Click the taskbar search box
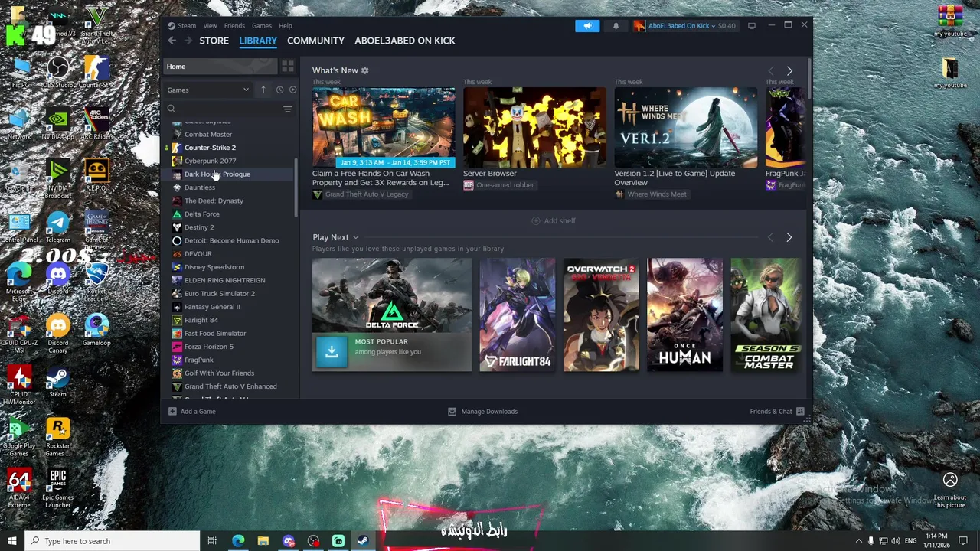This screenshot has width=980, height=551. [112, 541]
